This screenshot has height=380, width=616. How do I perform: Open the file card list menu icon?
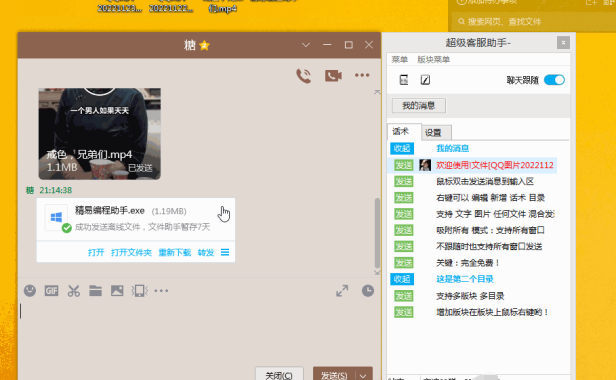tap(225, 252)
